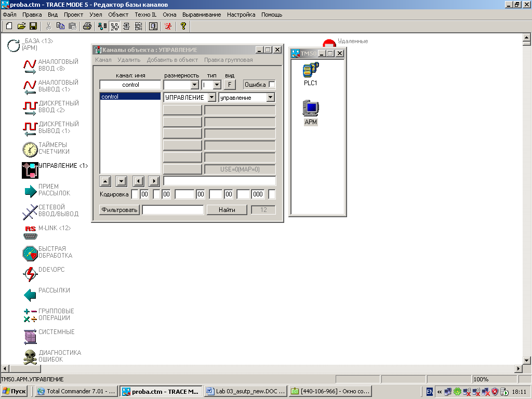Click the Найти button
532x399 pixels.
pyautogui.click(x=227, y=210)
